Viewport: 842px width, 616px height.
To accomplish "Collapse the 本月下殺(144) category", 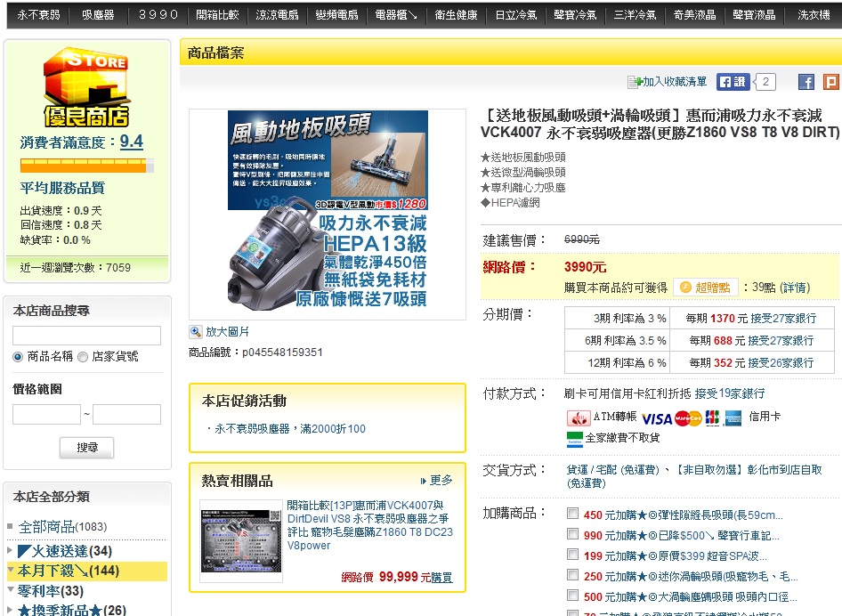I will pyautogui.click(x=10, y=569).
